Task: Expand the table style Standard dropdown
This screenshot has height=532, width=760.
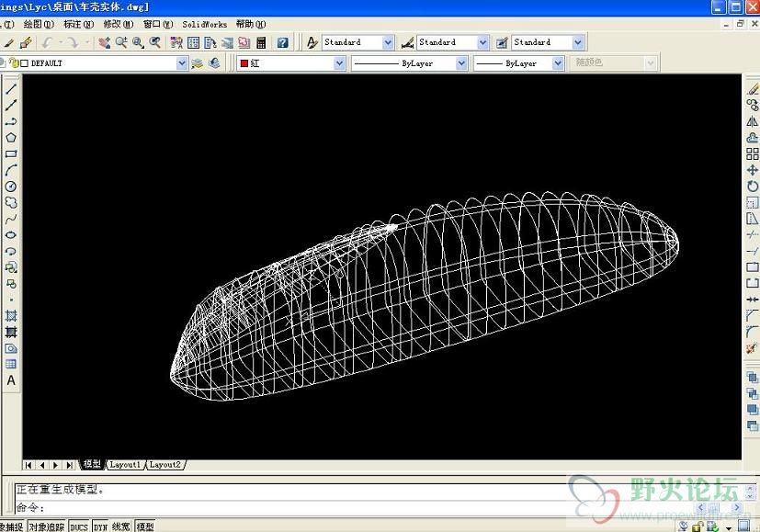Action: [x=578, y=42]
